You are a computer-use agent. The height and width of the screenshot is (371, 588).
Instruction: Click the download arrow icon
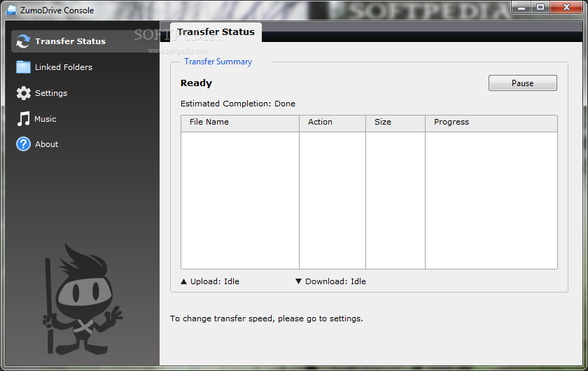(298, 281)
